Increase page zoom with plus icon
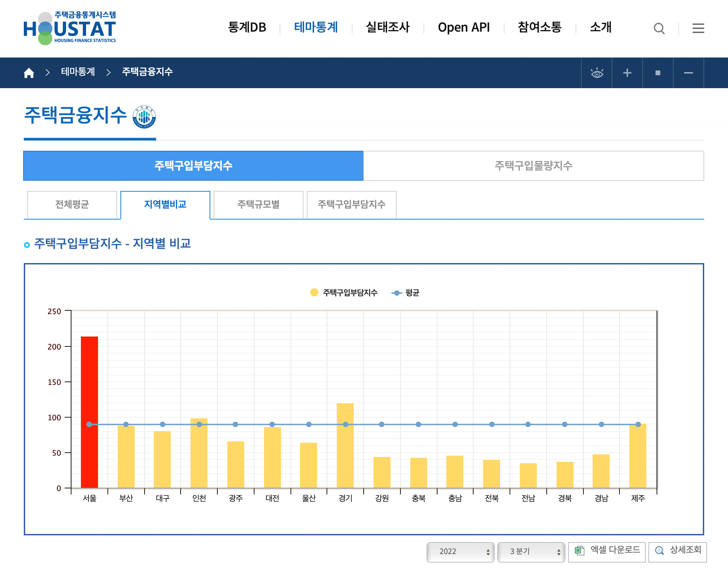The height and width of the screenshot is (568, 728). point(627,73)
